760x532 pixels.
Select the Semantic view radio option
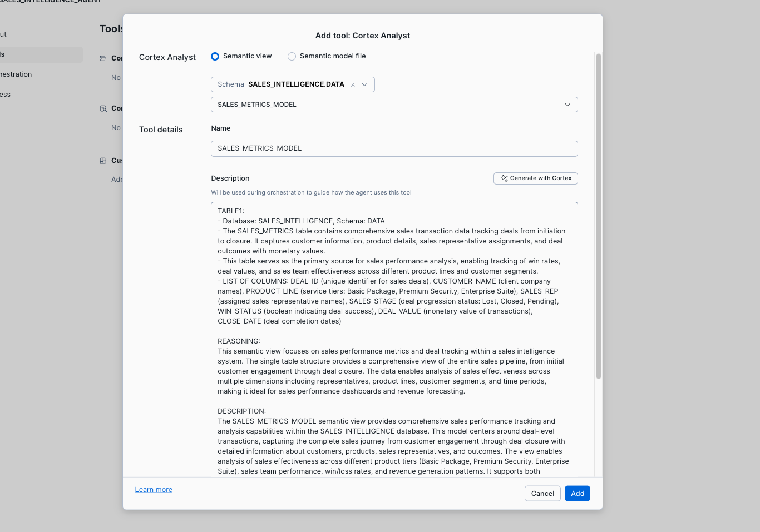tap(215, 56)
